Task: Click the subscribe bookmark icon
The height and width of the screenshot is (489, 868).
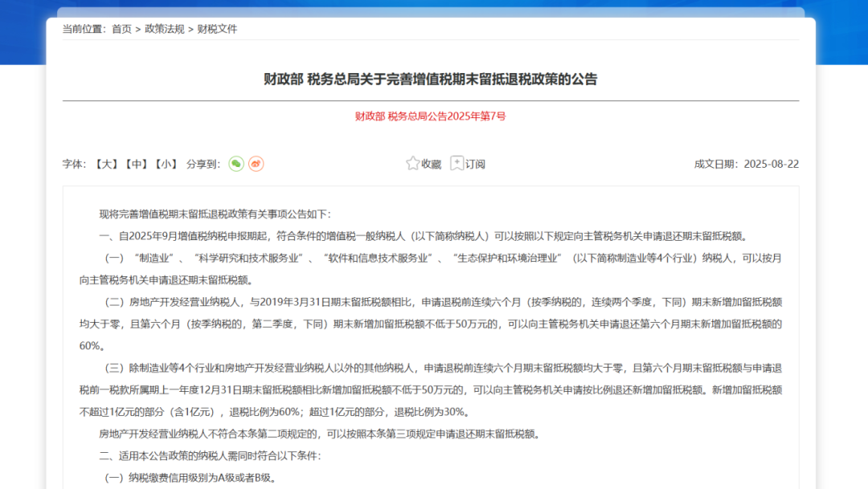Action: click(457, 164)
